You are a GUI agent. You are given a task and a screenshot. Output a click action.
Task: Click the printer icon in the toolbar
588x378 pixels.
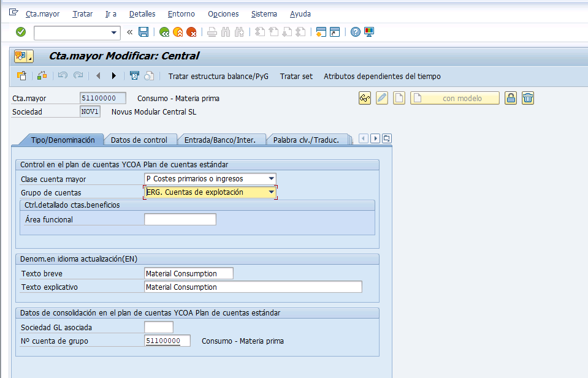[x=212, y=32]
